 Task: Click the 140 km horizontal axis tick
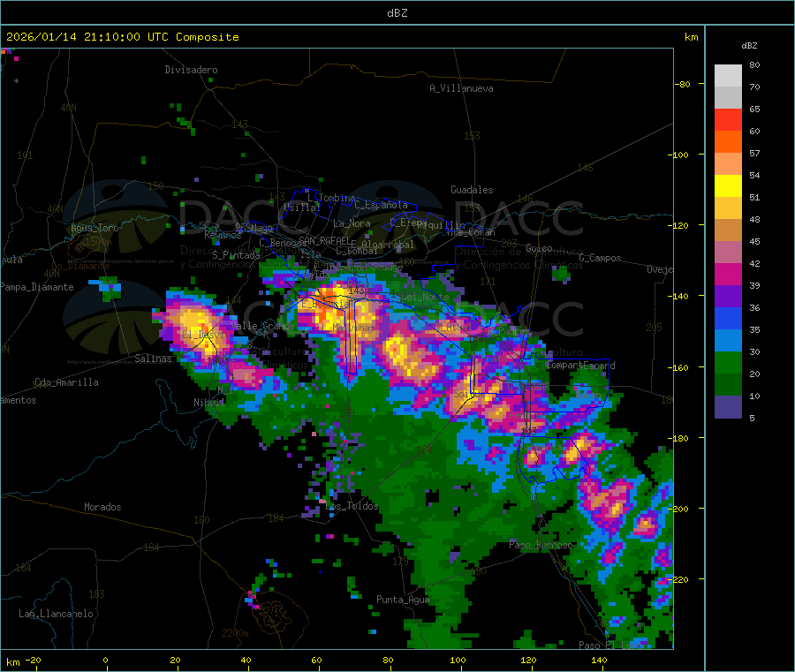600,661
